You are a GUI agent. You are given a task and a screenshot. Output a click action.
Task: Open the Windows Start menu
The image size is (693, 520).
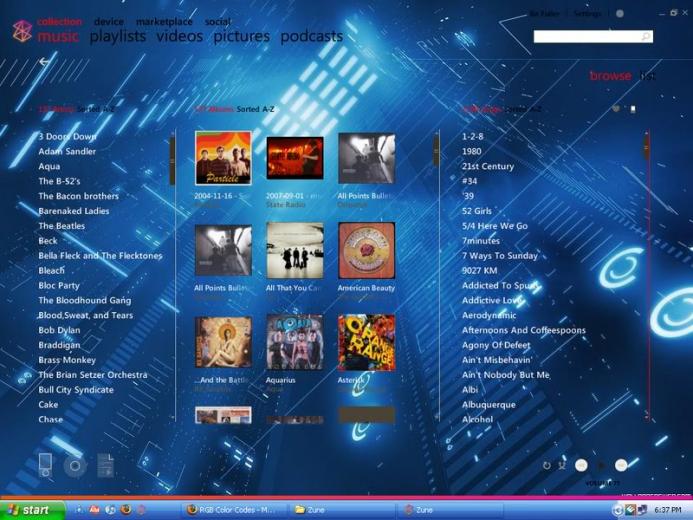point(32,510)
